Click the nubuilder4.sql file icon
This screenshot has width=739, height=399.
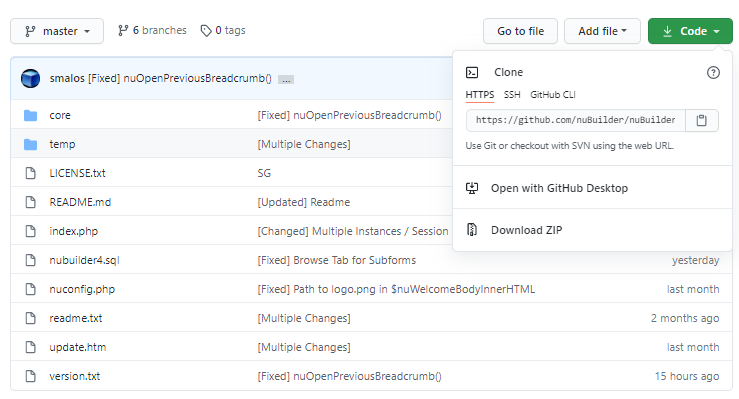click(31, 260)
